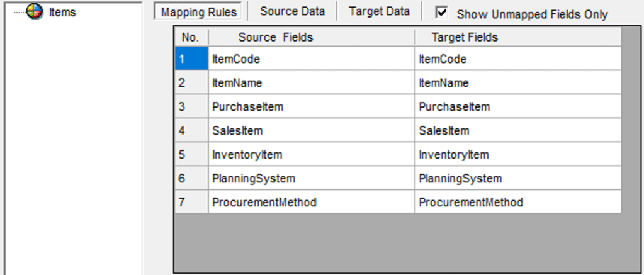Select the PlanningSystem target field cell
Screen dimensions: 644x275
pyautogui.click(x=517, y=179)
